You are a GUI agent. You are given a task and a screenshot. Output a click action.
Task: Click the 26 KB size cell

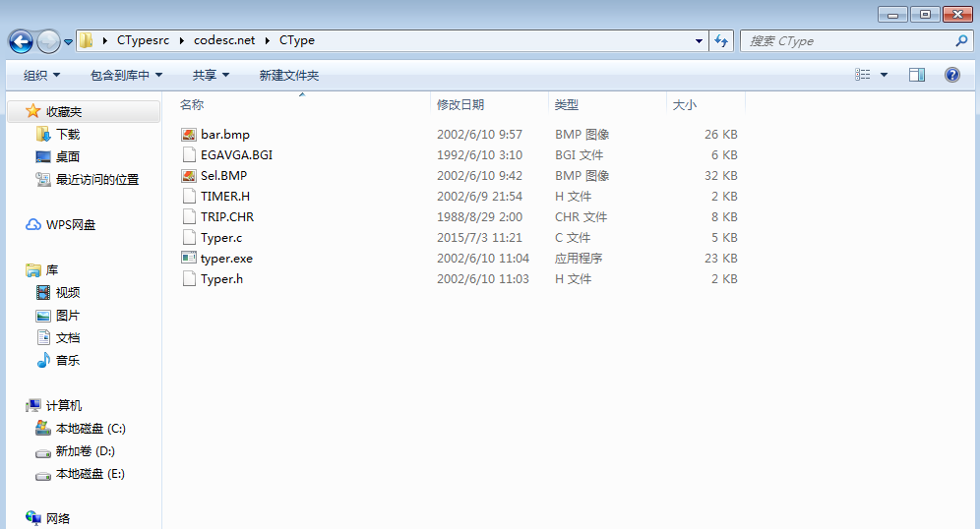[x=720, y=135]
